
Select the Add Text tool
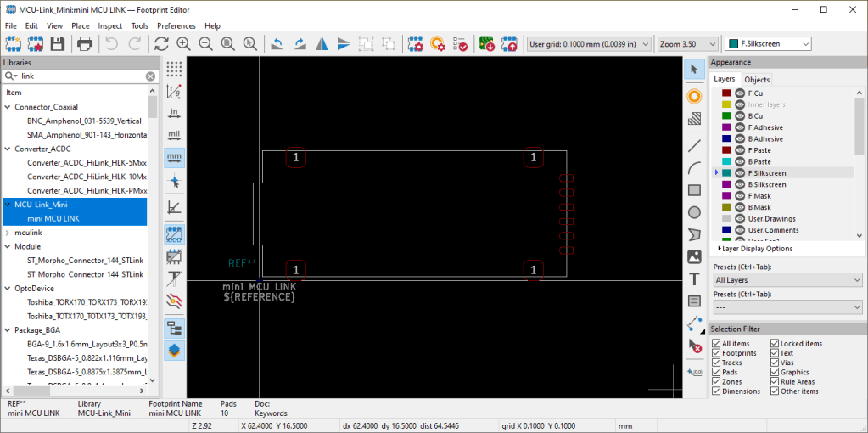tap(694, 278)
